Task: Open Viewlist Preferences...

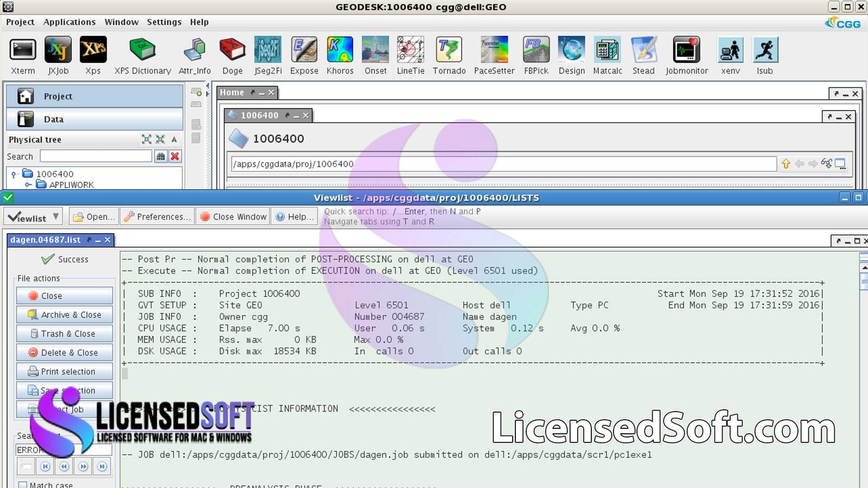Action: click(157, 217)
